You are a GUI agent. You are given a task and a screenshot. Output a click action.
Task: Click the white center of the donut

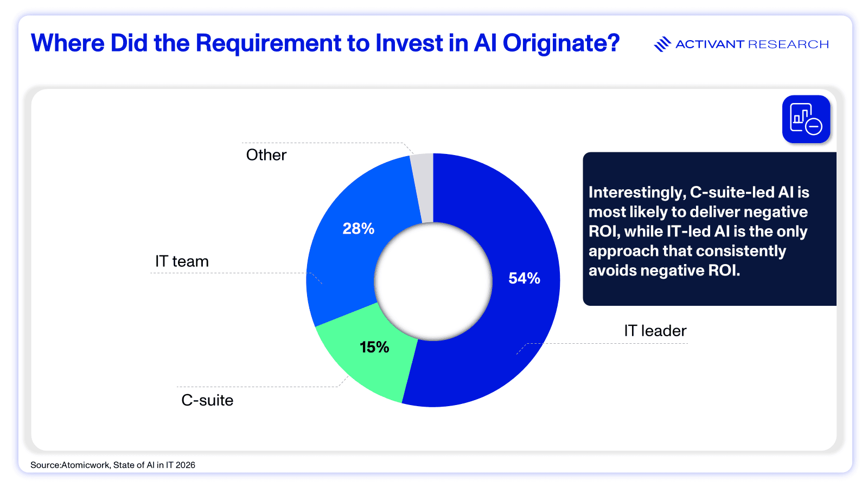433,281
